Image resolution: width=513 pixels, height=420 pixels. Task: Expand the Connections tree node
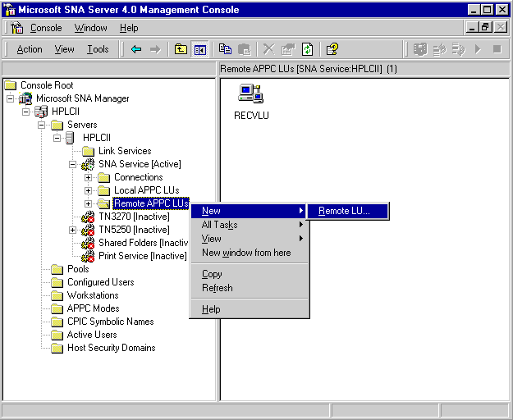click(x=89, y=177)
